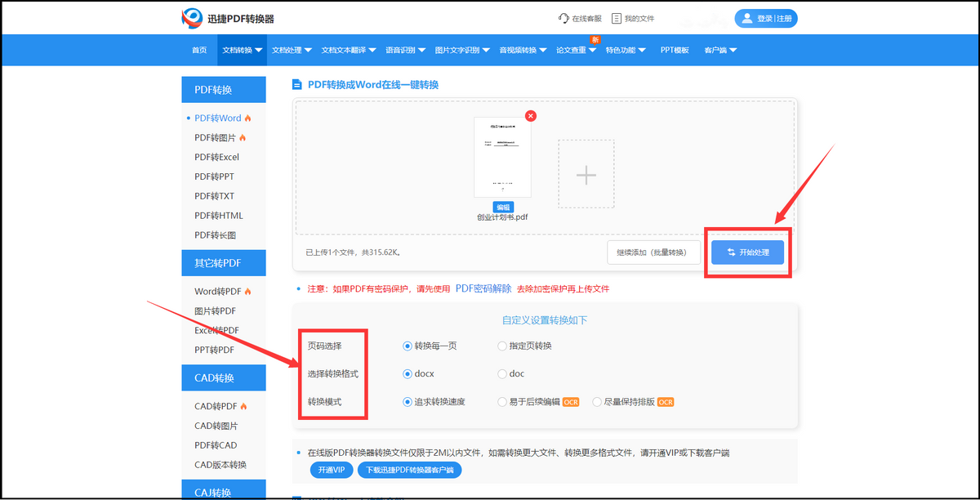Click the 编辑 tag under the thumbnail
Image resolution: width=980 pixels, height=500 pixels.
click(x=502, y=208)
